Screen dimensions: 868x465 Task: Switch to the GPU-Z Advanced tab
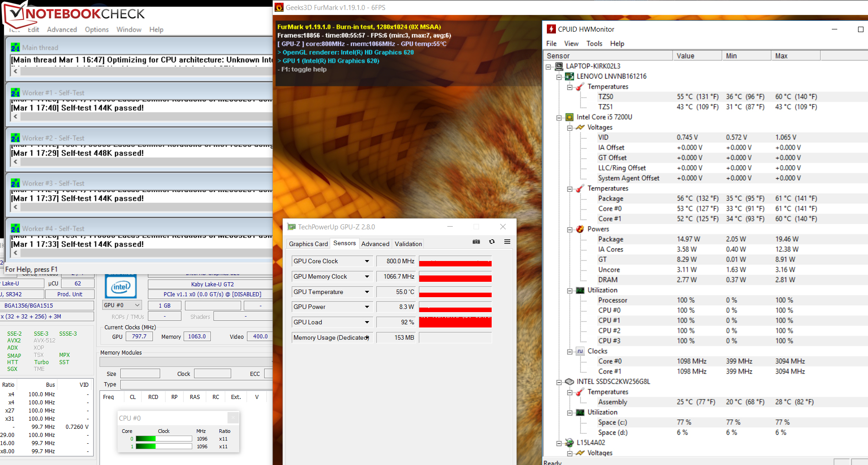coord(375,244)
